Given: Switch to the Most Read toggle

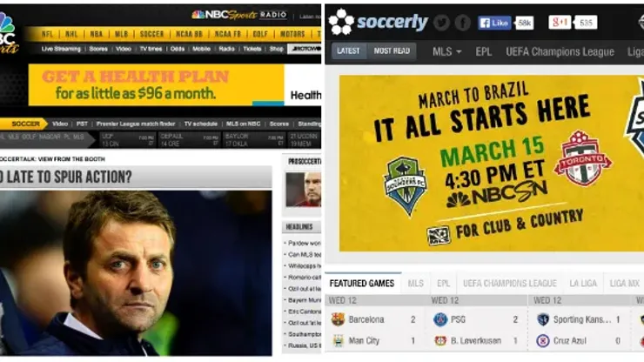Looking at the screenshot, I should pyautogui.click(x=392, y=51).
